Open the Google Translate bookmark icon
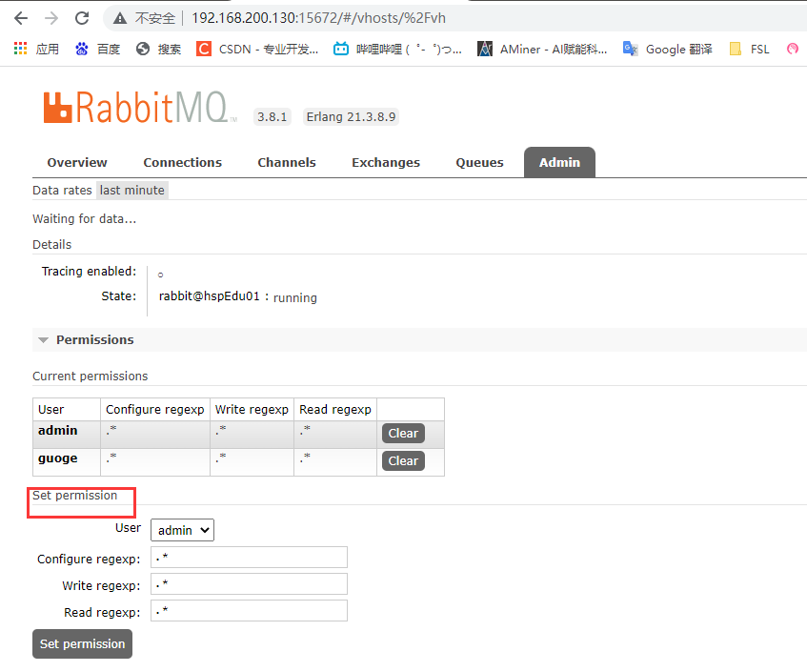 [x=631, y=49]
